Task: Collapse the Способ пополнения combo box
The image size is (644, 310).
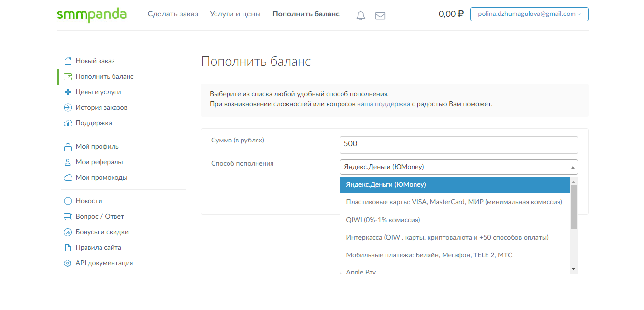Action: coord(459,167)
